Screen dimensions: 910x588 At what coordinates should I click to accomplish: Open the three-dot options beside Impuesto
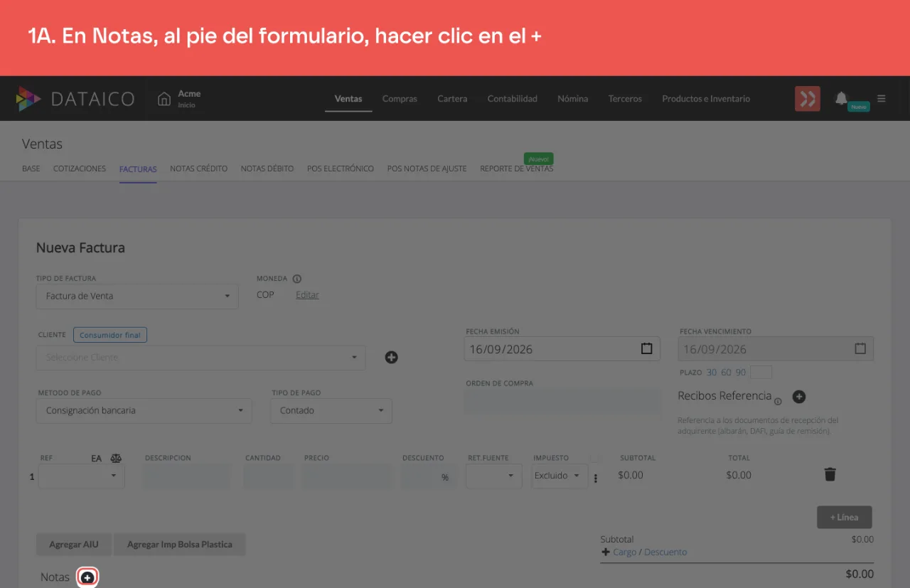(x=596, y=478)
